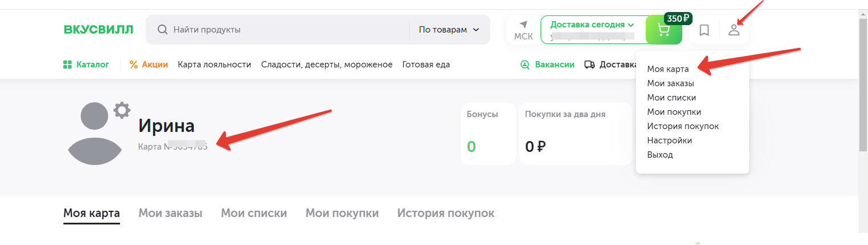Switch to История покупок tab
This screenshot has width=868, height=245.
coord(446,214)
